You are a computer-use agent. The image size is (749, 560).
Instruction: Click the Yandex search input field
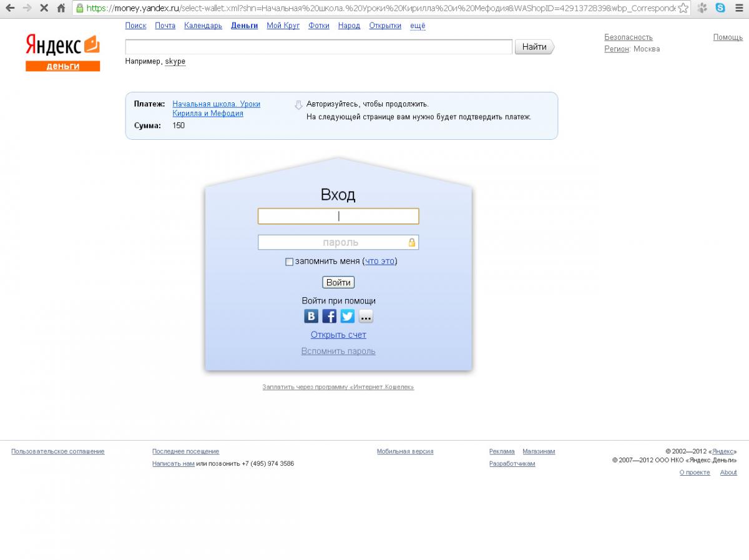tap(319, 47)
